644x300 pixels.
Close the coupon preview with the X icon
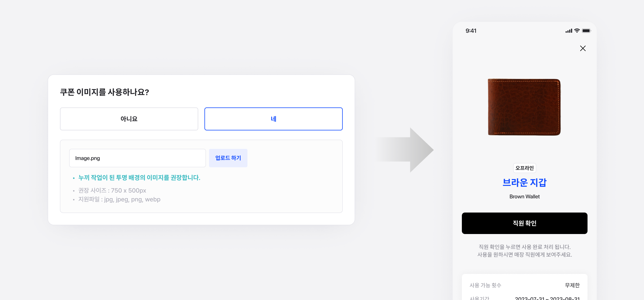(x=583, y=48)
